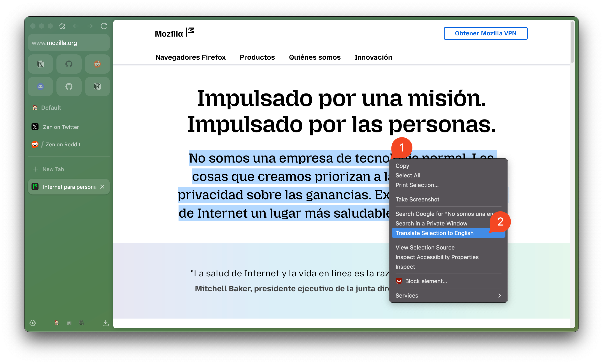
Task: Choose Translate Selection to English
Action: click(434, 233)
